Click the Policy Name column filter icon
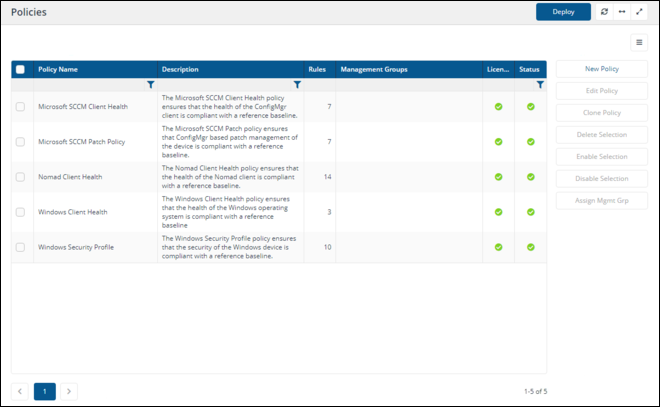This screenshot has width=660, height=407. tap(150, 85)
